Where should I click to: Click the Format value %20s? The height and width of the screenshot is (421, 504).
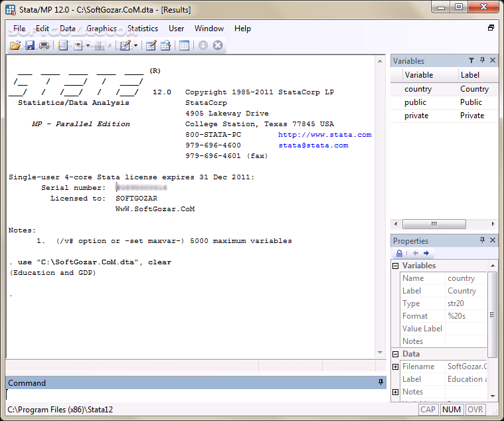coord(466,316)
